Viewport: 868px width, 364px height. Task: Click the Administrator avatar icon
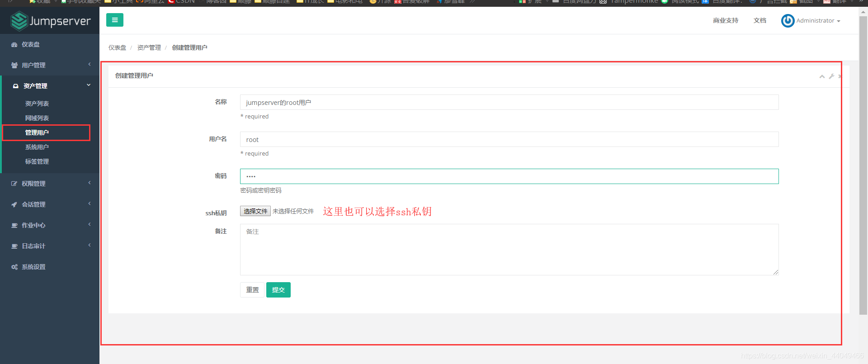click(x=788, y=21)
